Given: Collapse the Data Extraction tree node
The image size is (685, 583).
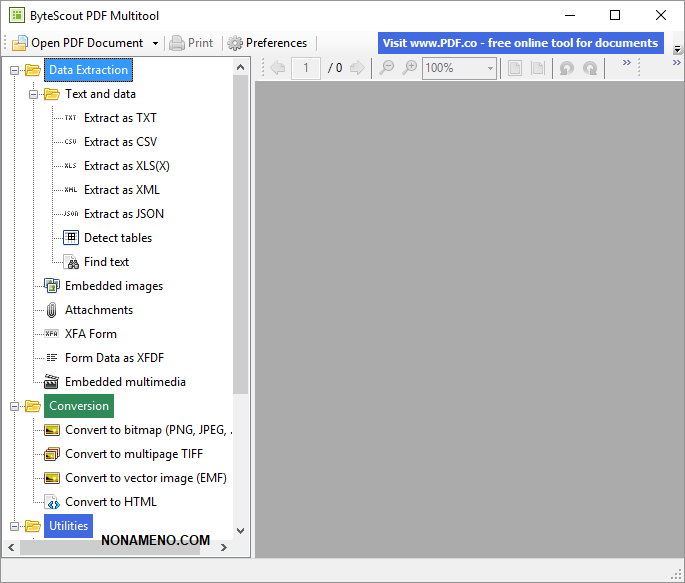Looking at the screenshot, I should 15,70.
